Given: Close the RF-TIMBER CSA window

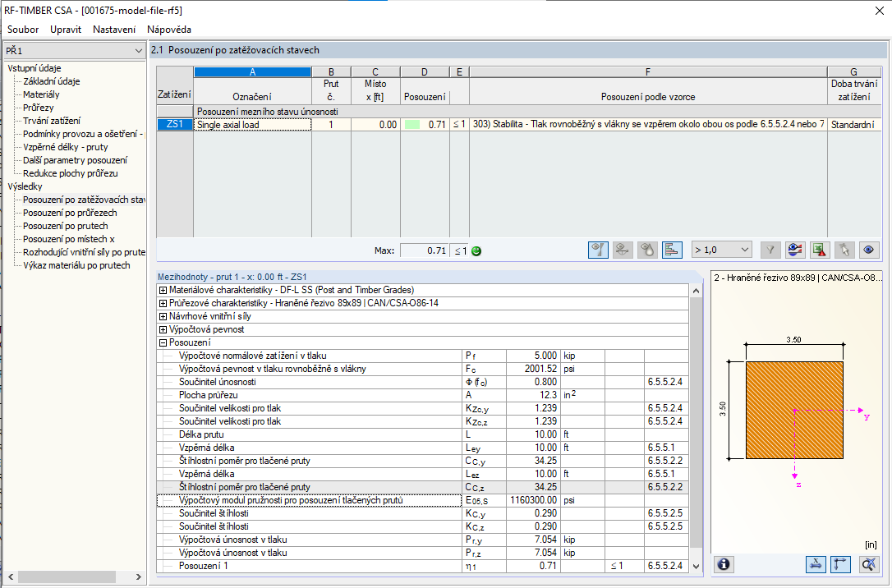Looking at the screenshot, I should pos(879,11).
